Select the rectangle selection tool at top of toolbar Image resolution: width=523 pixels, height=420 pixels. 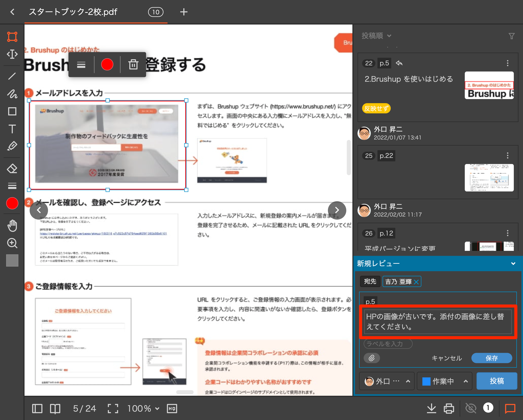(x=12, y=37)
